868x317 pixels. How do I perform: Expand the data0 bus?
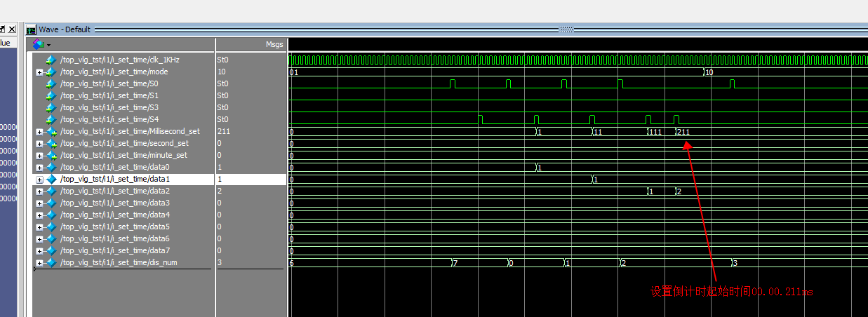pyautogui.click(x=39, y=168)
